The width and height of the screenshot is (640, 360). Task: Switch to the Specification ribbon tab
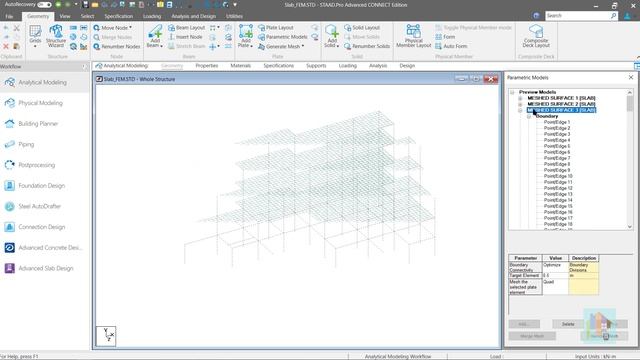point(118,16)
